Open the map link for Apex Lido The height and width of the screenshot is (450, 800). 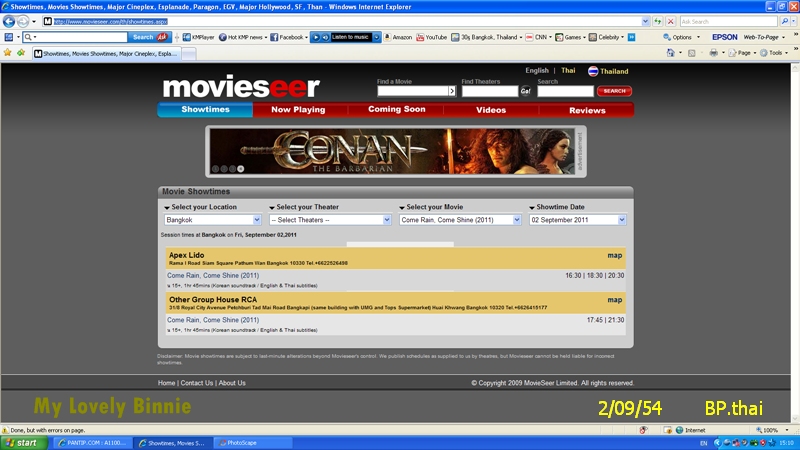click(x=614, y=255)
